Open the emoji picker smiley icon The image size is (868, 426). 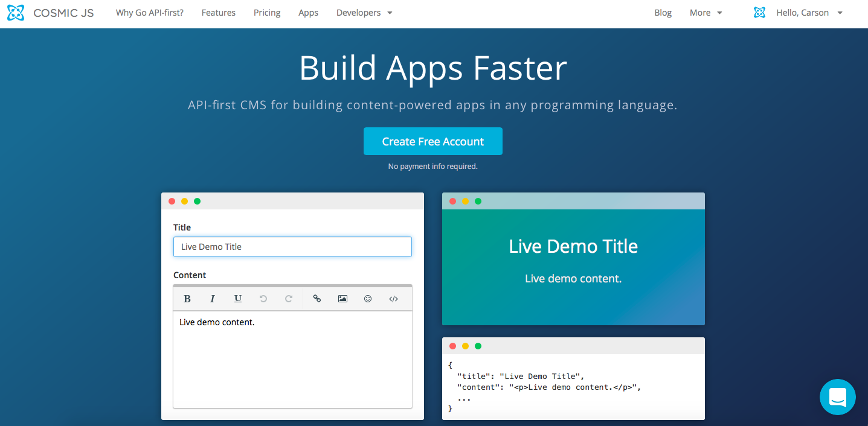point(368,299)
